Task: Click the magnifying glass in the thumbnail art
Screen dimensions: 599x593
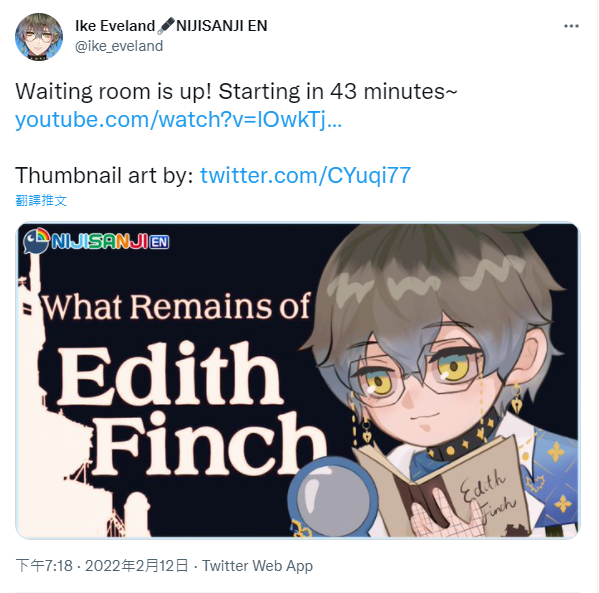Action: (x=331, y=495)
